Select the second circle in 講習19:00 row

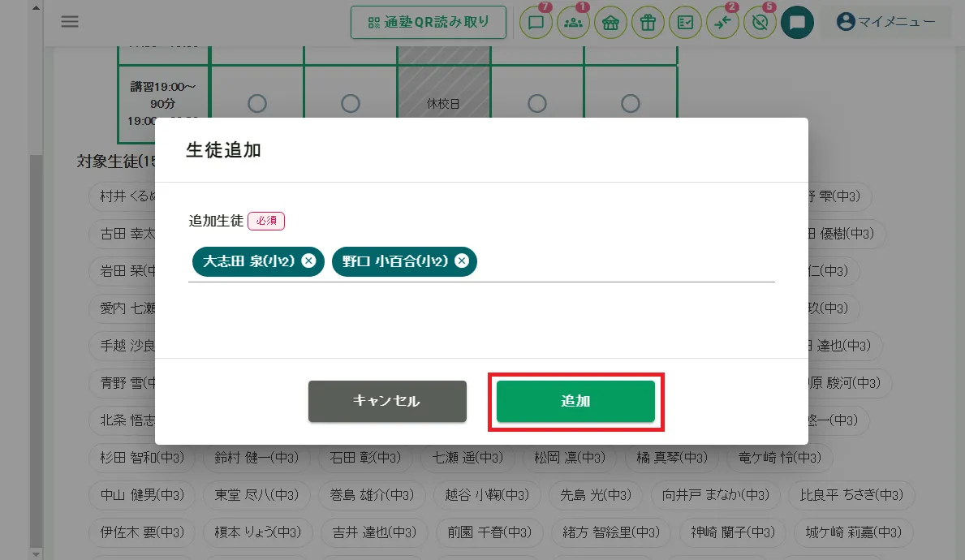pos(351,103)
